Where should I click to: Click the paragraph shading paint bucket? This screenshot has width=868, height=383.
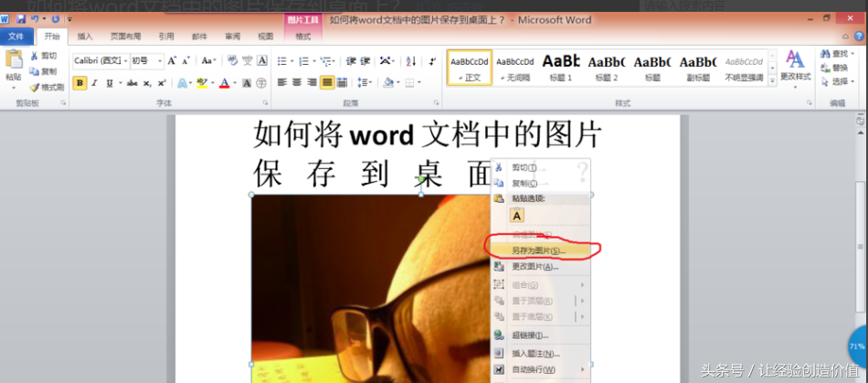tap(388, 83)
